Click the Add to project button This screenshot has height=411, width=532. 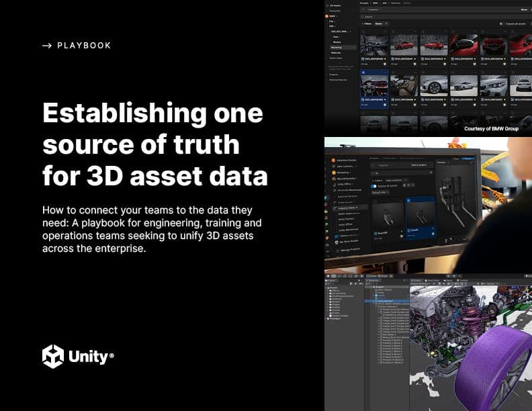click(418, 165)
